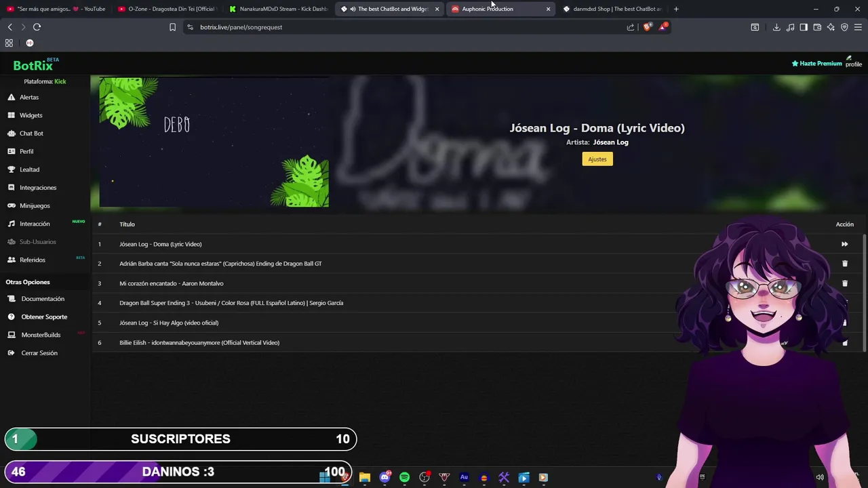This screenshot has height=488, width=868.
Task: Bookmark the current page
Action: pos(172,27)
